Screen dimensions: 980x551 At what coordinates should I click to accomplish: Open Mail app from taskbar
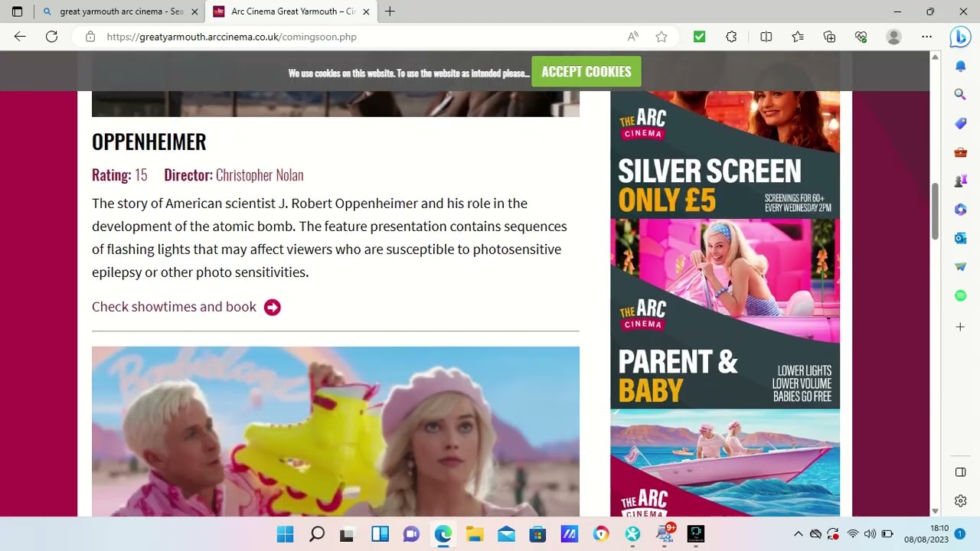click(506, 534)
